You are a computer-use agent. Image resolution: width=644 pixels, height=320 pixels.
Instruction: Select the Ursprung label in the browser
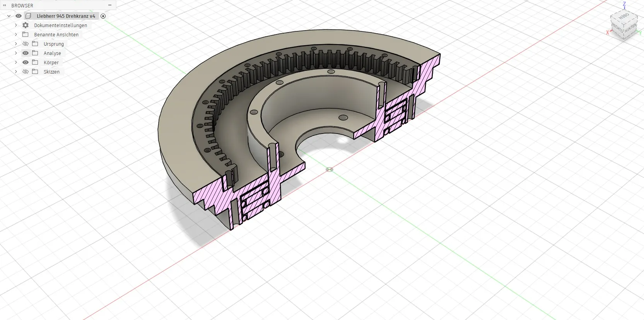click(53, 44)
